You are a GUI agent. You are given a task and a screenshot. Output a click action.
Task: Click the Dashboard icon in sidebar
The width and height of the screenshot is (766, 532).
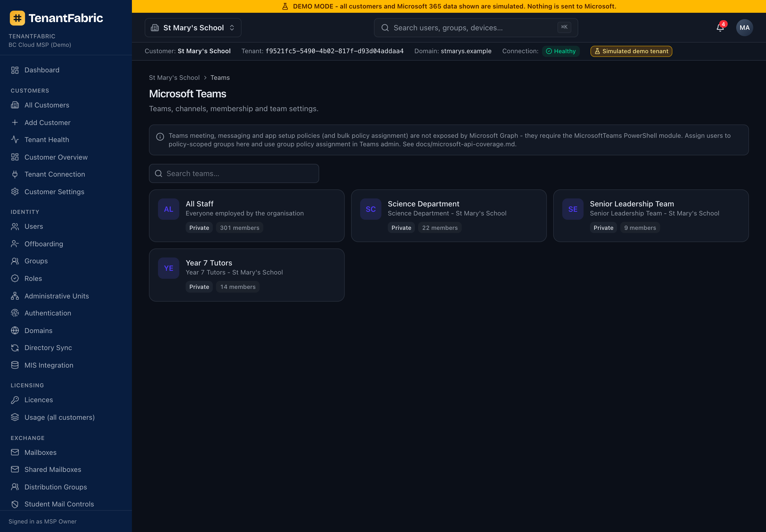click(15, 70)
